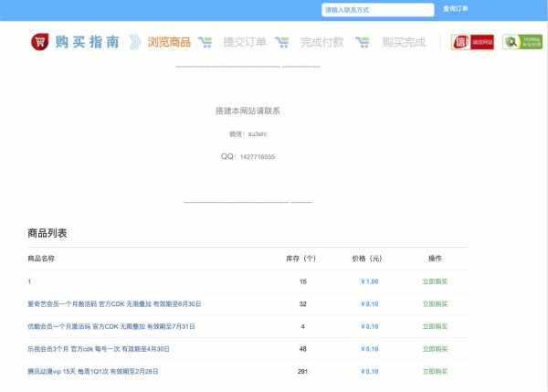Click the stock count 32
The image size is (548, 392).
[x=303, y=304]
